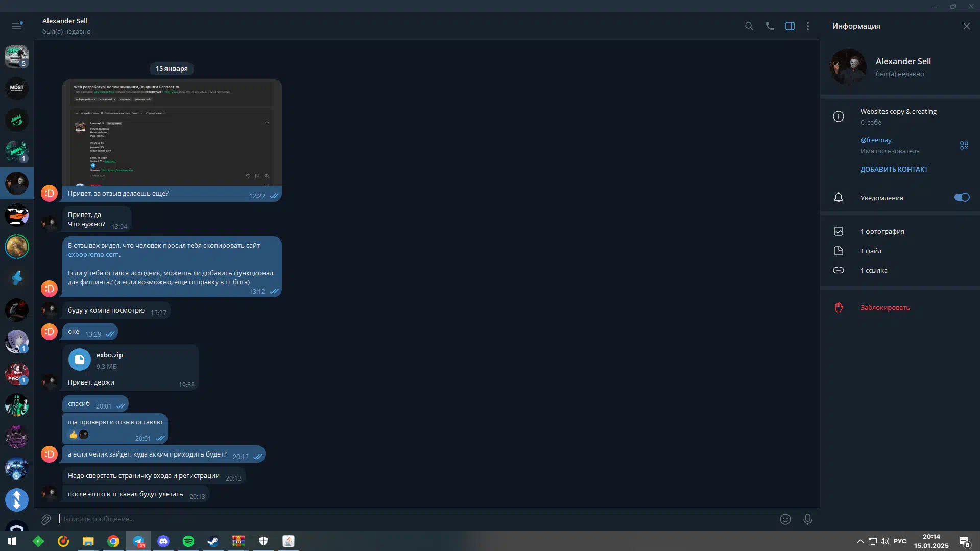Click ДОБАВИТЬ КОНТАКТ button
Viewport: 980px width, 551px height.
pyautogui.click(x=894, y=170)
